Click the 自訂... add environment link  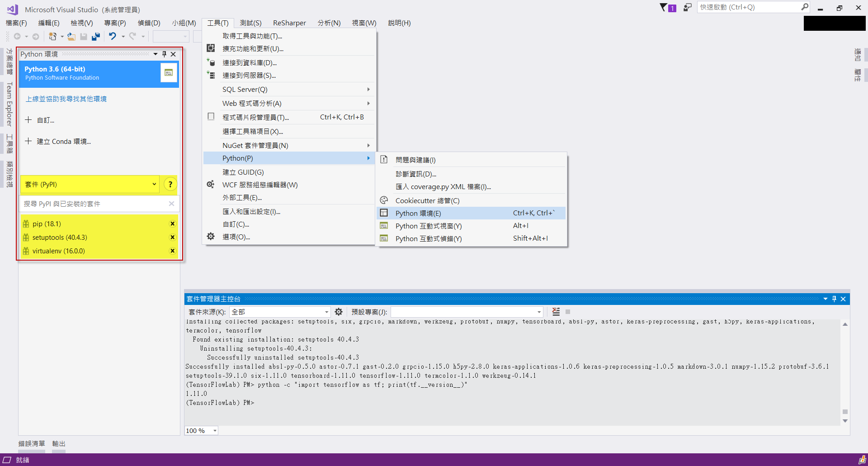coord(40,120)
